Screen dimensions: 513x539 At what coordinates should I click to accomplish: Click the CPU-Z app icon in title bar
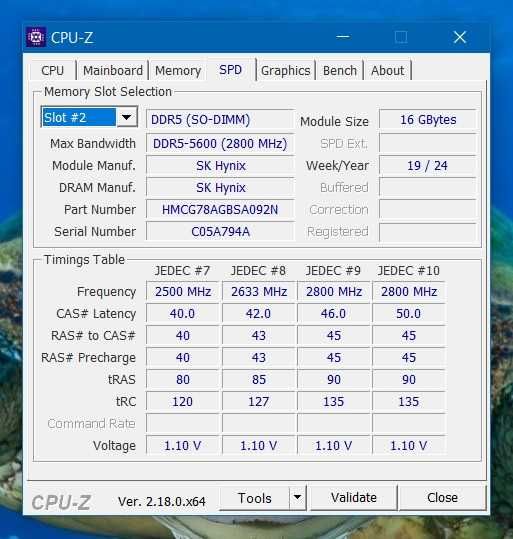coord(36,37)
